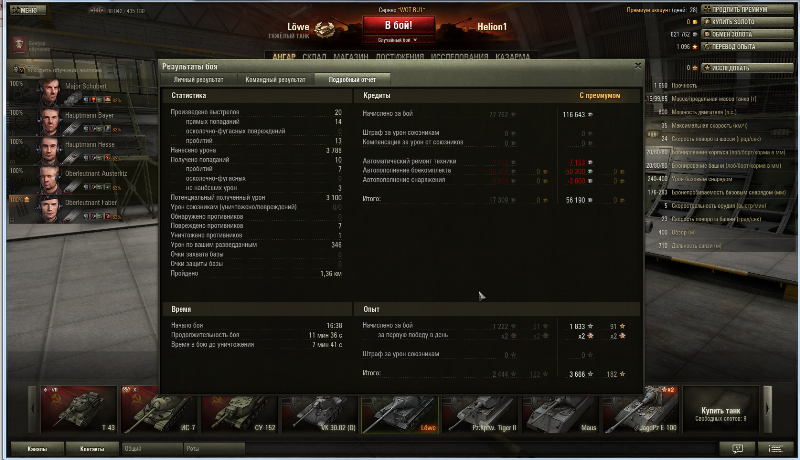Click Купить танк empty slot

[720, 410]
